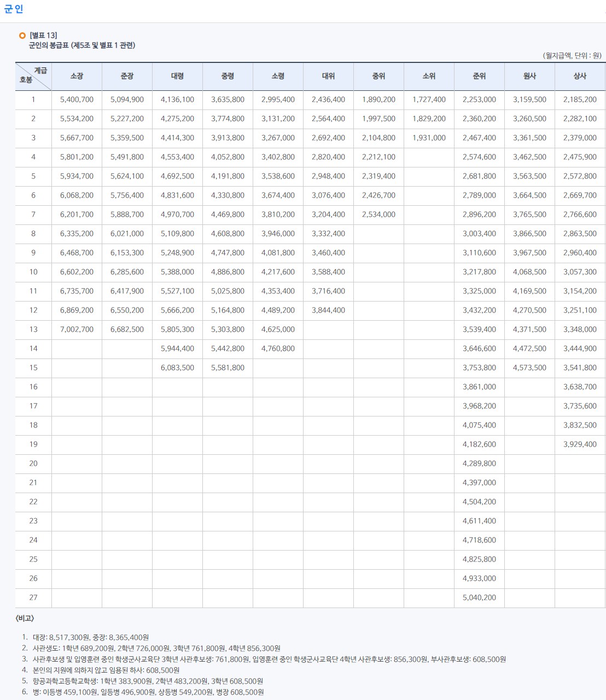Select the value 4,611,400 in row 23

coord(479,521)
